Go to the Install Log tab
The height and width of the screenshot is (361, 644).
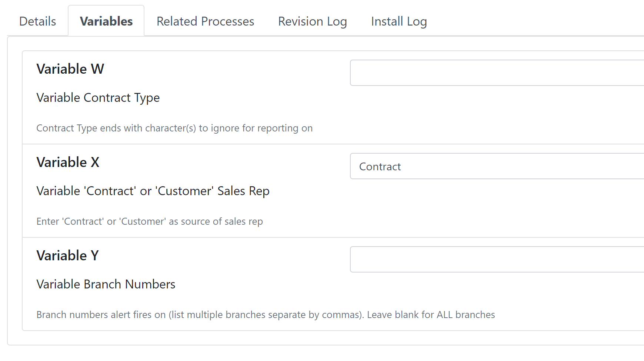[399, 21]
